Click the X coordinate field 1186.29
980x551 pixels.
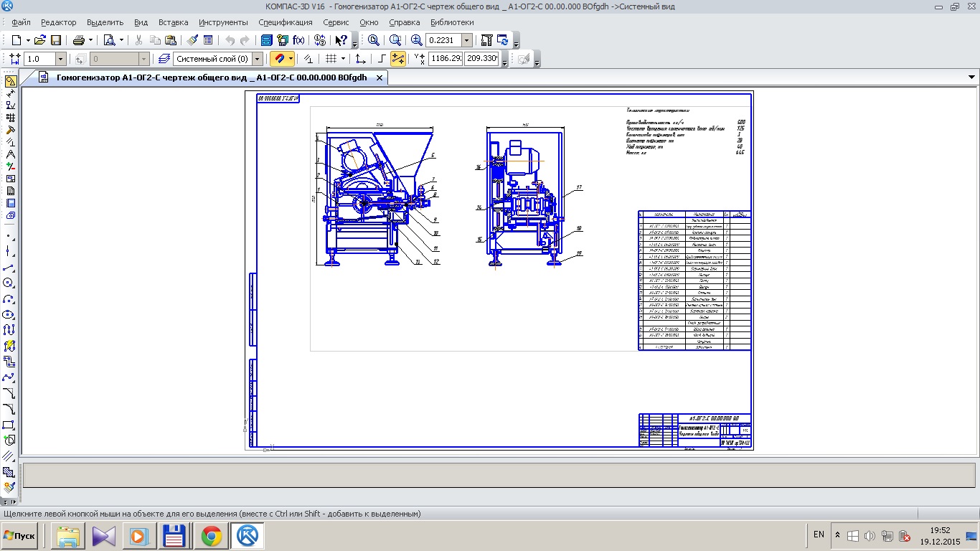[x=446, y=59]
